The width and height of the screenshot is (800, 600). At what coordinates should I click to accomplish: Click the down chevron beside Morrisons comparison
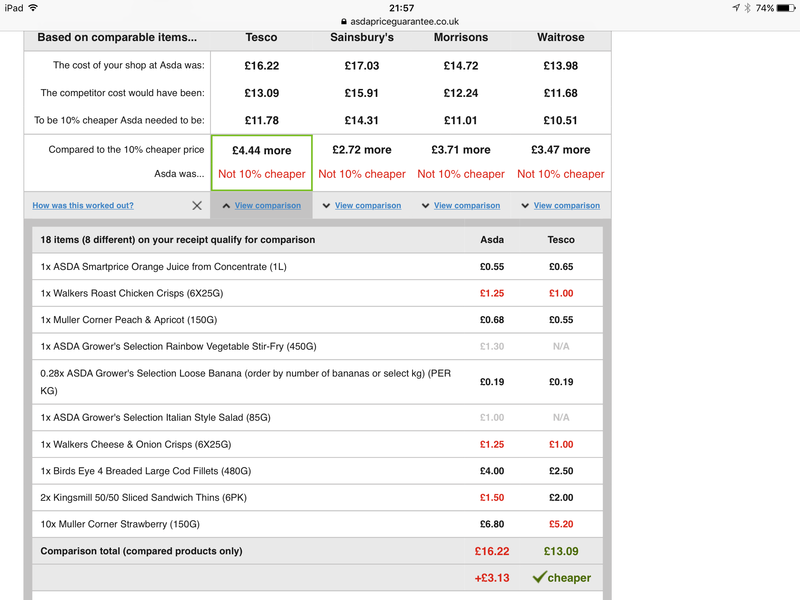pyautogui.click(x=425, y=206)
